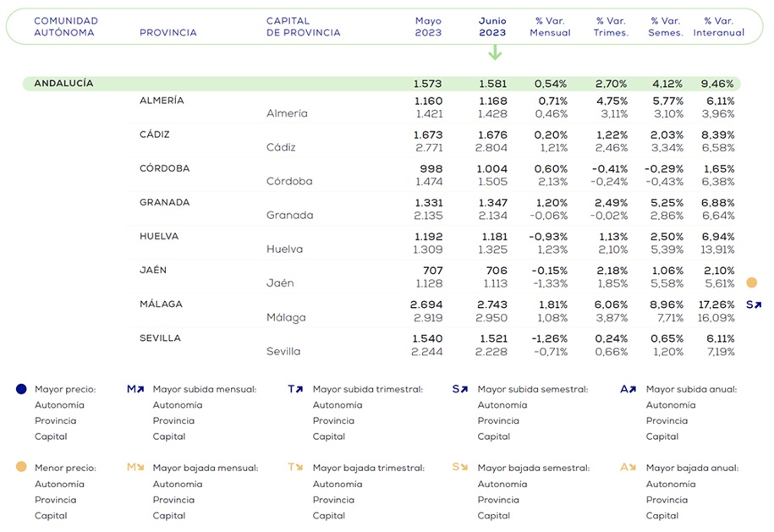Click the Mayor bajada trimestral T icon
The width and height of the screenshot is (774, 532).
pyautogui.click(x=295, y=467)
